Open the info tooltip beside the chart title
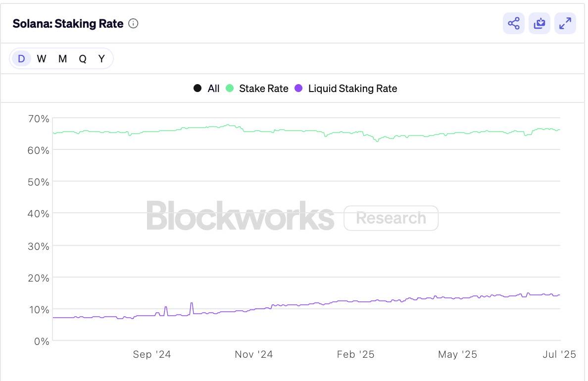This screenshot has width=588, height=381. pyautogui.click(x=133, y=23)
